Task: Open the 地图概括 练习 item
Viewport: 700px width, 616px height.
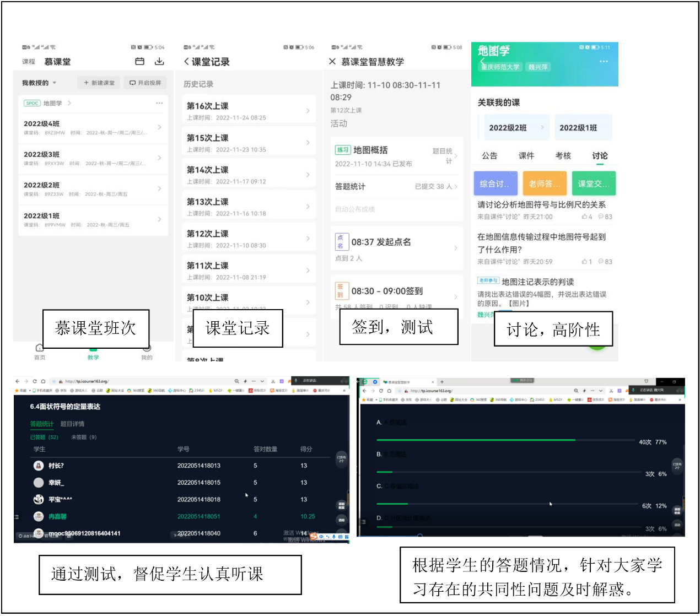Action: pos(396,156)
